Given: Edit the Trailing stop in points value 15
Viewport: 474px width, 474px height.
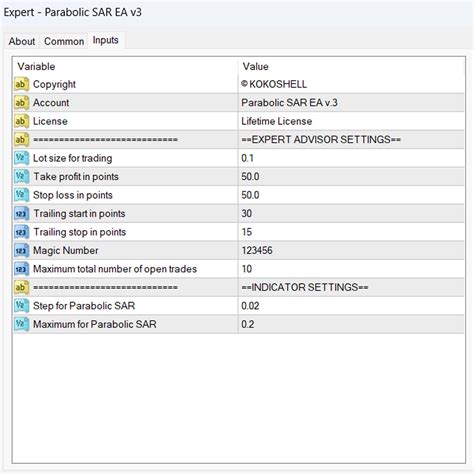Looking at the screenshot, I should coord(351,232).
